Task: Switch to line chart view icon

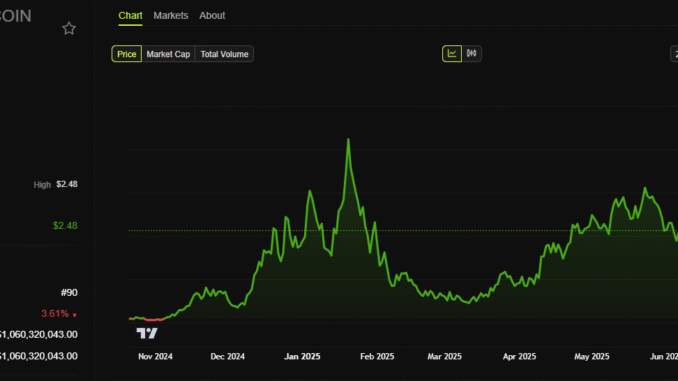Action: pos(452,54)
